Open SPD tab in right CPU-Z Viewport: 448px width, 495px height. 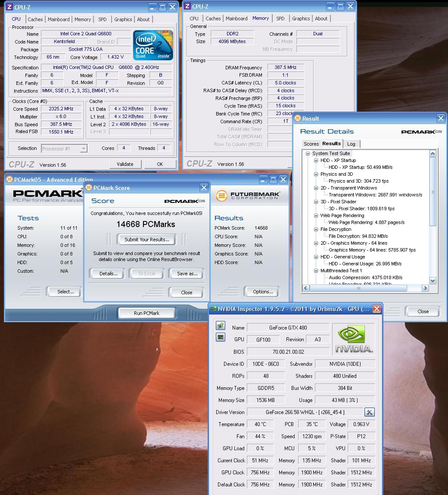click(x=280, y=19)
